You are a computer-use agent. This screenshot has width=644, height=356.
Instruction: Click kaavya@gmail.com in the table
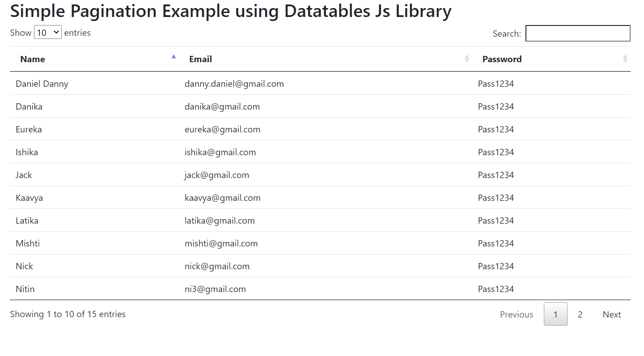coord(222,198)
